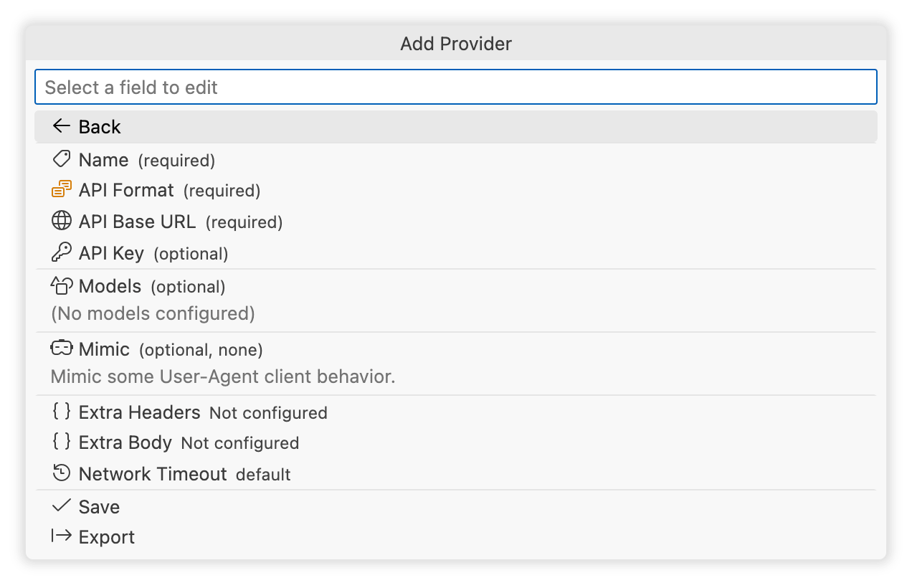This screenshot has height=588, width=912.
Task: Click the Mimic mask icon
Action: tap(62, 348)
